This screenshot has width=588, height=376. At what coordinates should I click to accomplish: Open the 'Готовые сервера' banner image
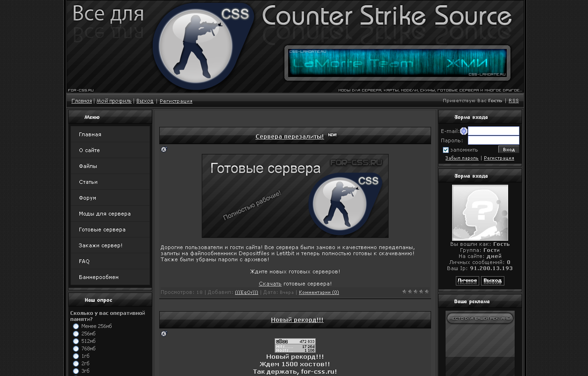pyautogui.click(x=295, y=196)
